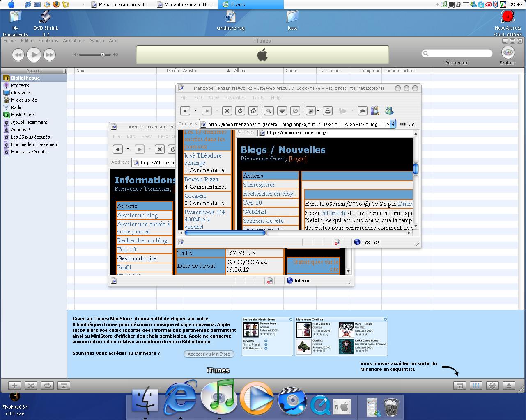The height and width of the screenshot is (420, 526).
Task: Open the Edition menu in iTunes
Action: pos(28,41)
